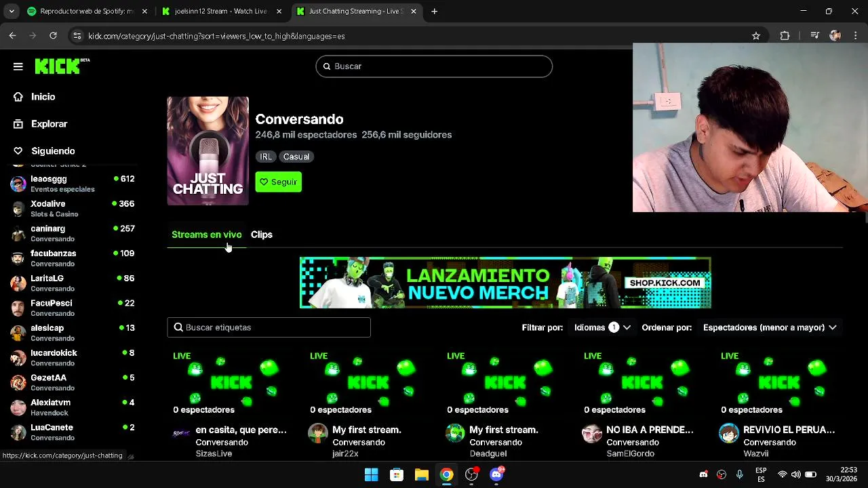Open Chrome profile avatar

coord(835,36)
